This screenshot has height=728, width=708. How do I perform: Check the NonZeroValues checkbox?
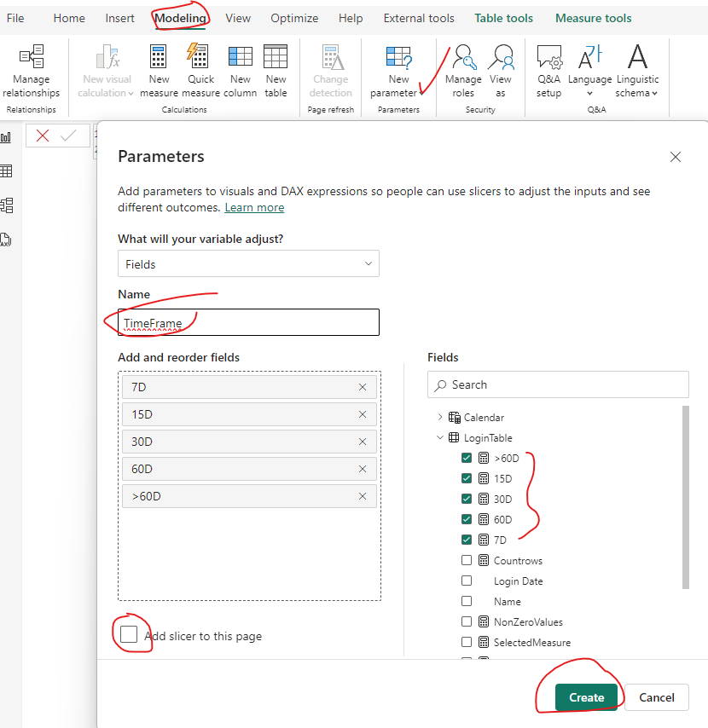pos(467,621)
